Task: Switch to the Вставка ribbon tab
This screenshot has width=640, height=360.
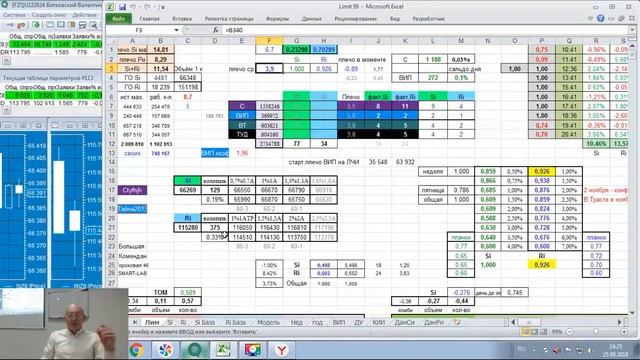Action: point(182,19)
